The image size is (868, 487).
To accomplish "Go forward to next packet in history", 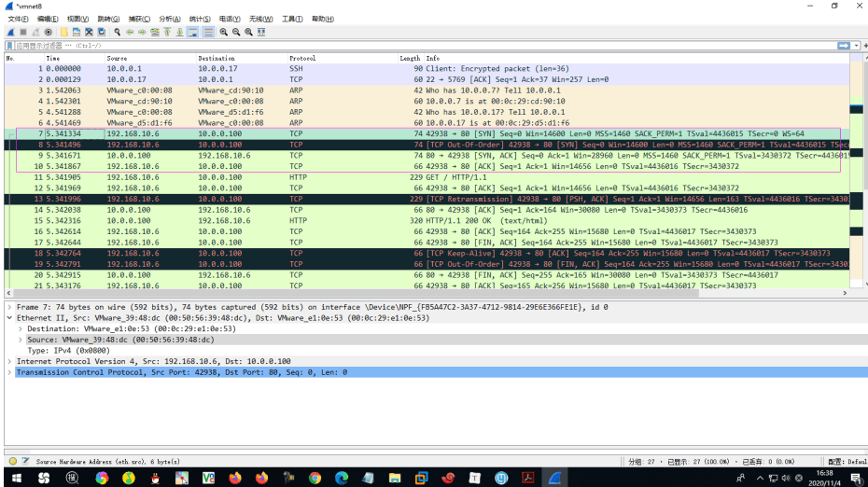I will click(142, 32).
